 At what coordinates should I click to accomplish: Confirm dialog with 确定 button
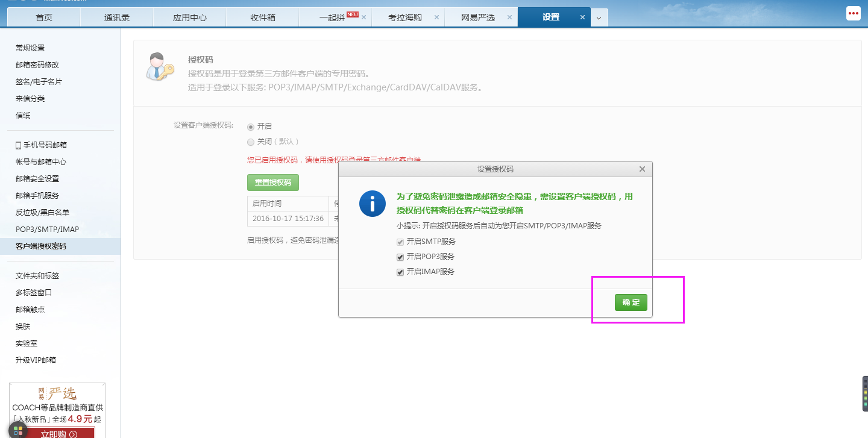pyautogui.click(x=631, y=302)
